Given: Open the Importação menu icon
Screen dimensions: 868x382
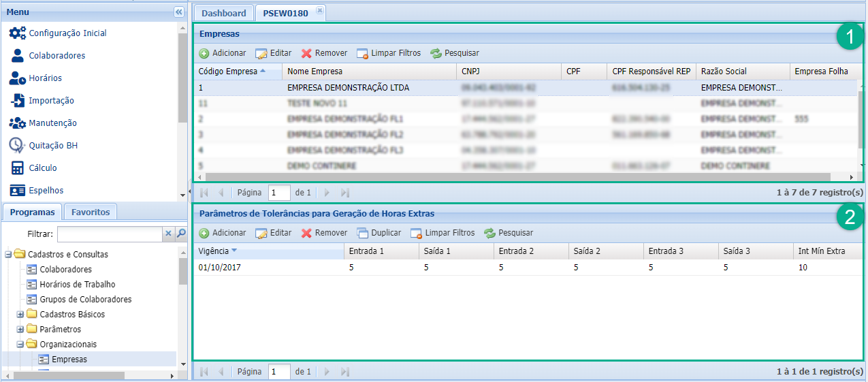Looking at the screenshot, I should pyautogui.click(x=18, y=101).
